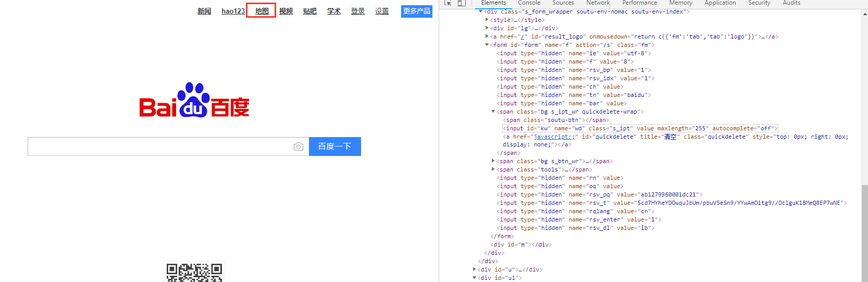The image size is (868, 282).
Task: Collapse the quickdelete-wrap span node
Action: (493, 112)
